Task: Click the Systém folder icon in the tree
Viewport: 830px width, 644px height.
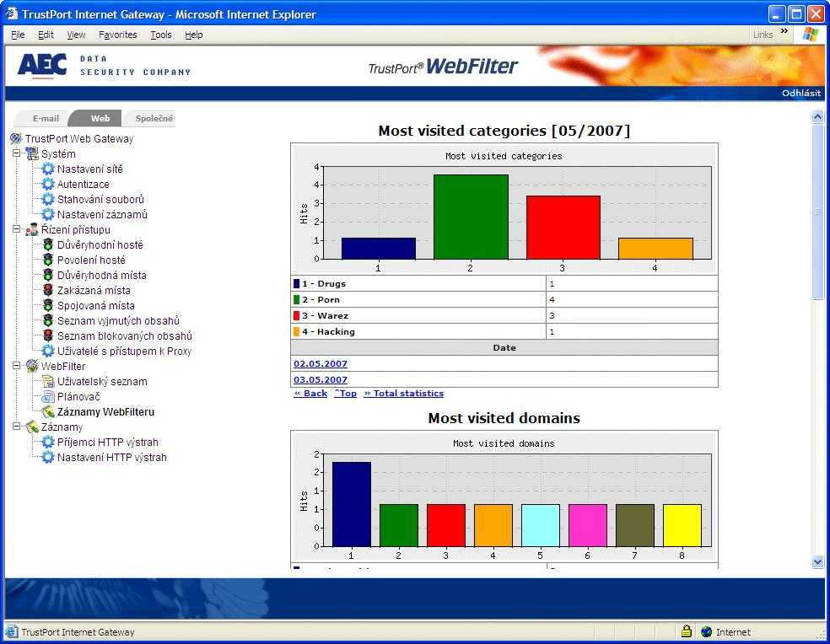Action: pos(32,153)
